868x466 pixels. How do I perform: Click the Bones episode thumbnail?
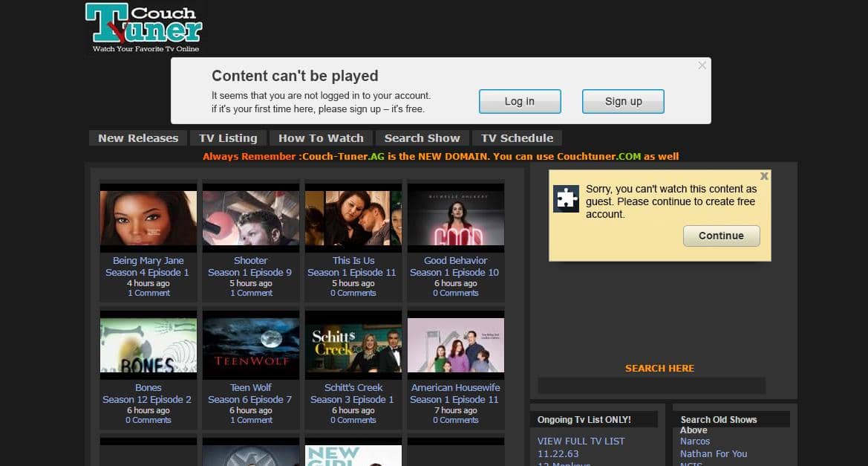pos(149,345)
